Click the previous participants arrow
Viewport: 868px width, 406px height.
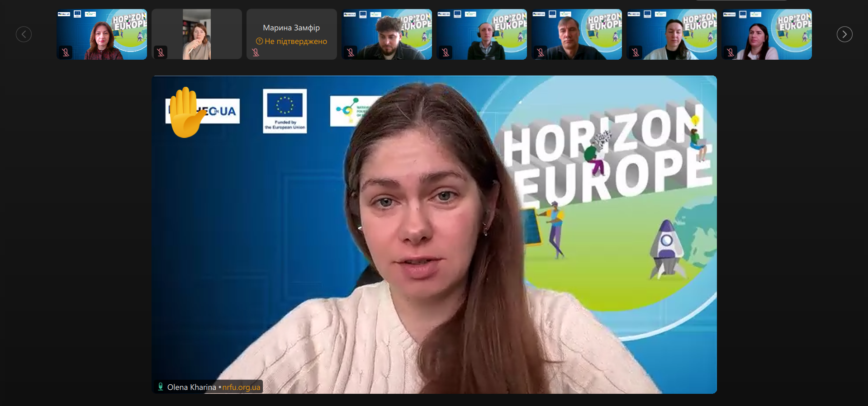(24, 34)
